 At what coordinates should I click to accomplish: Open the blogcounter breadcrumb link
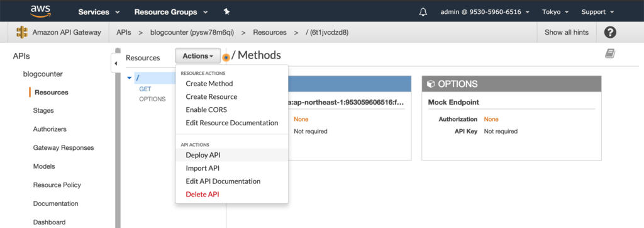(192, 32)
